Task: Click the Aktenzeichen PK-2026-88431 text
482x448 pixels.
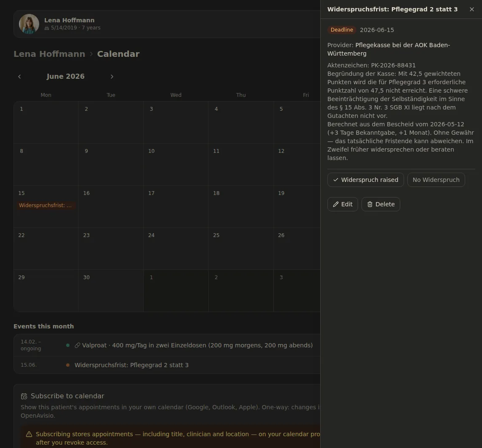Action: pos(371,65)
